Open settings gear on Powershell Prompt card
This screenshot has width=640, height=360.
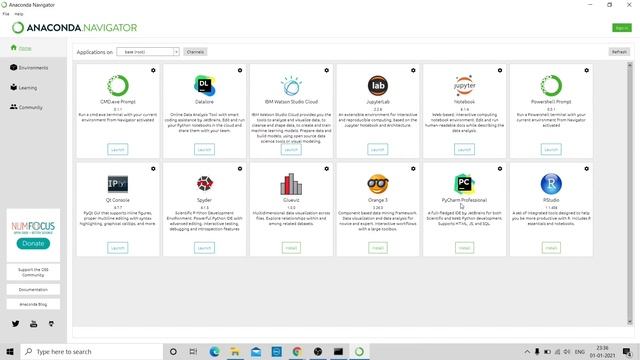tap(587, 70)
